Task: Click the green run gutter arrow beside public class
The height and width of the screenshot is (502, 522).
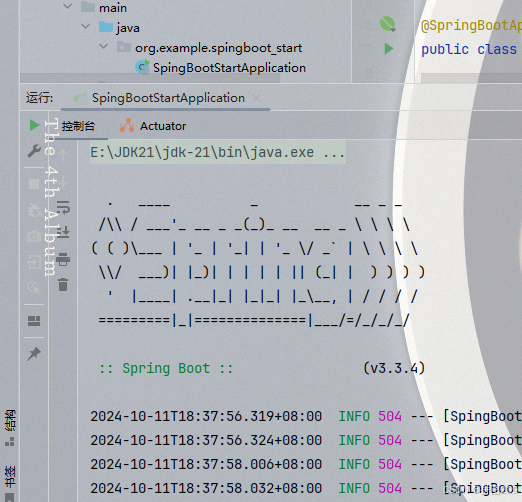Action: click(388, 49)
